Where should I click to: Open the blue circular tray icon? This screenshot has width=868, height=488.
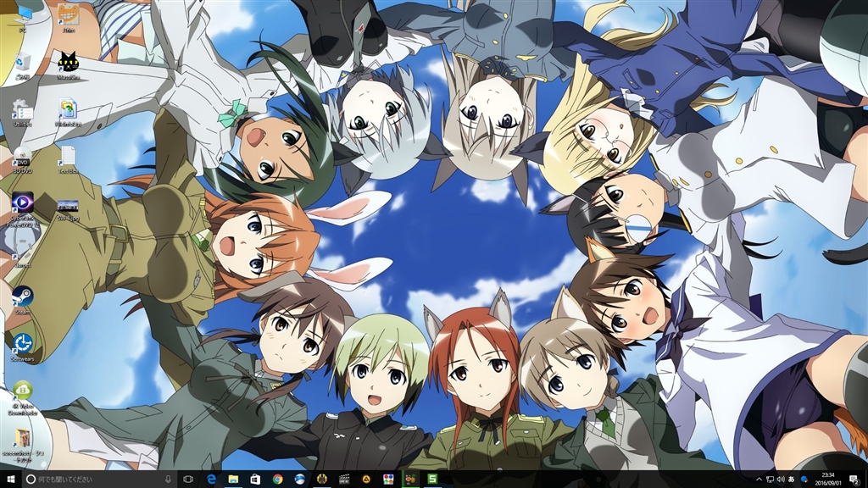tap(804, 480)
